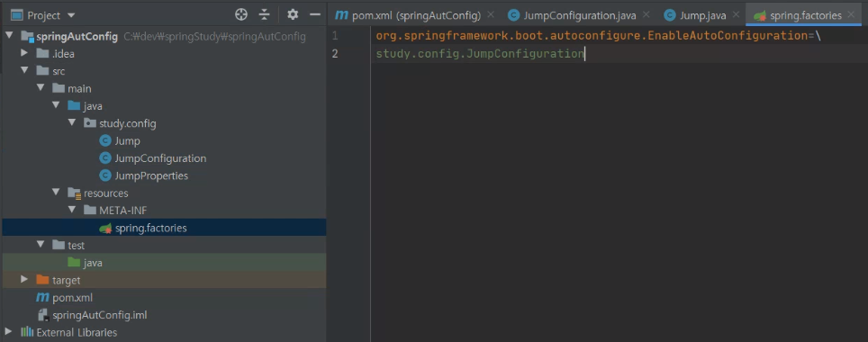Close the spring.factories tab

(851, 15)
